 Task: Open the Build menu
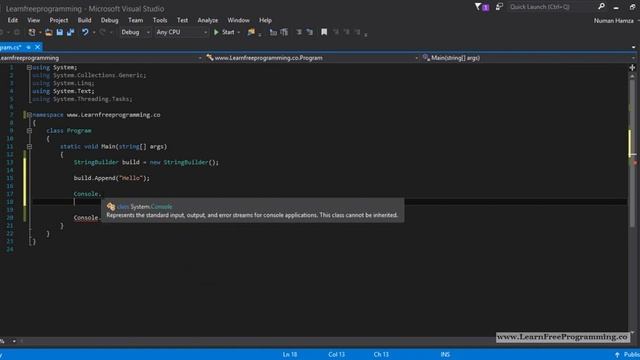pyautogui.click(x=84, y=20)
